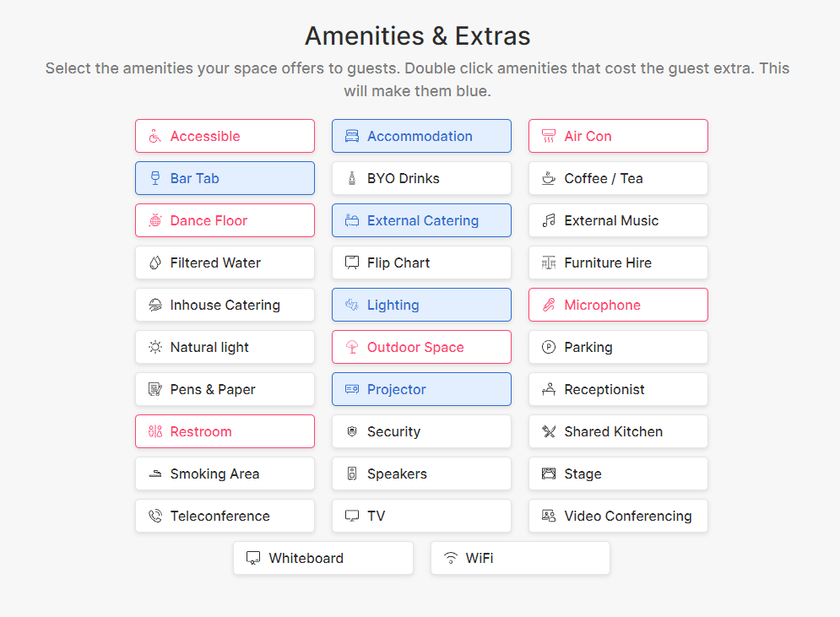Image resolution: width=840 pixels, height=617 pixels.
Task: Enable the Furniture Hire option
Action: pos(618,262)
